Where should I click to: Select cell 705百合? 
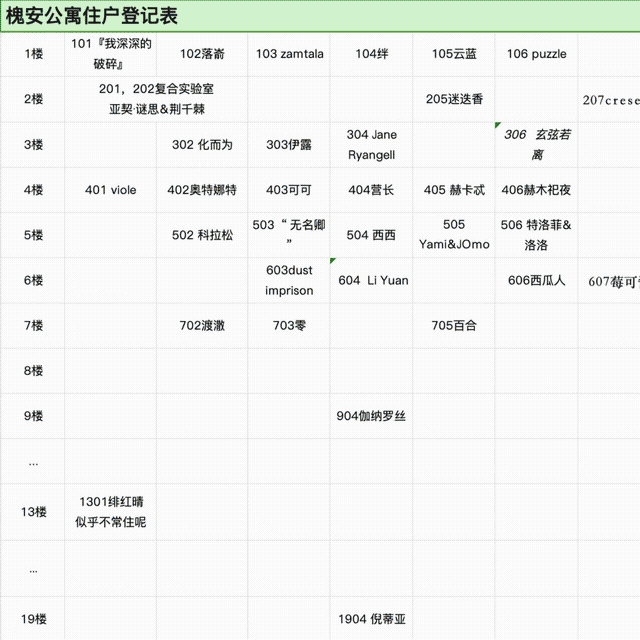[454, 326]
